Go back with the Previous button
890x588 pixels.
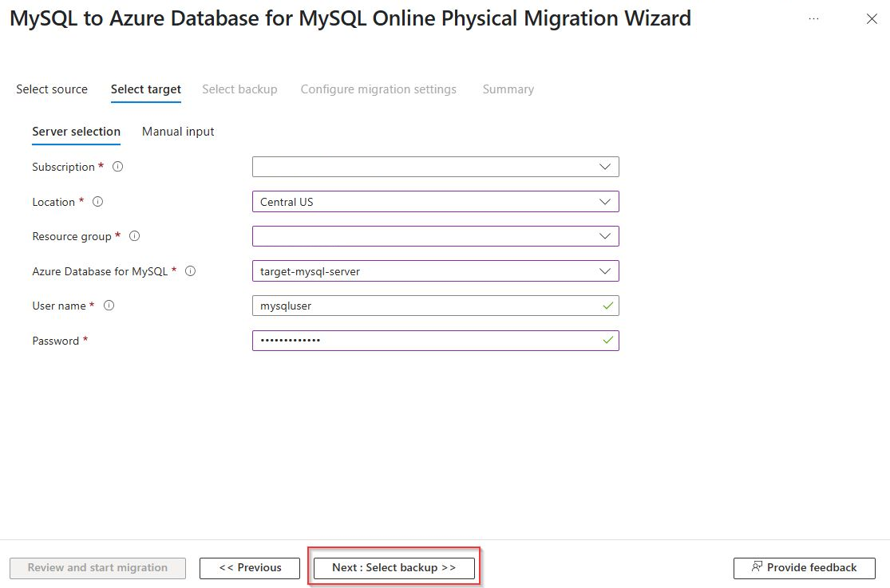[250, 567]
